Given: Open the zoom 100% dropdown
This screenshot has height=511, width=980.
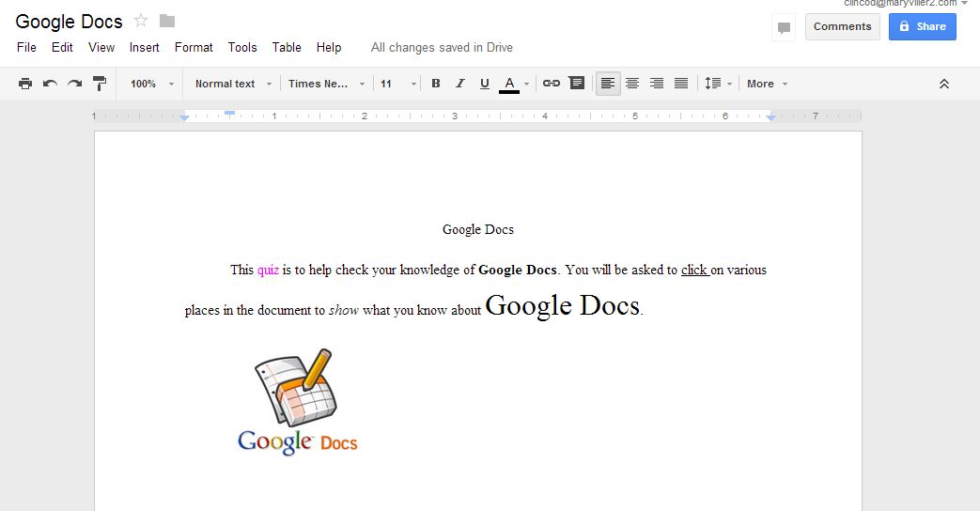Looking at the screenshot, I should [152, 84].
